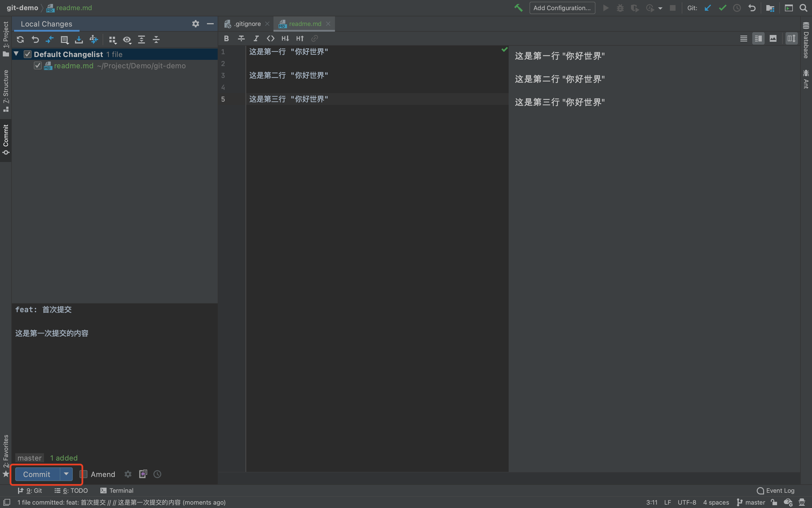Image resolution: width=812 pixels, height=508 pixels.
Task: Change UTF-8 file encoding in status bar
Action: point(687,502)
